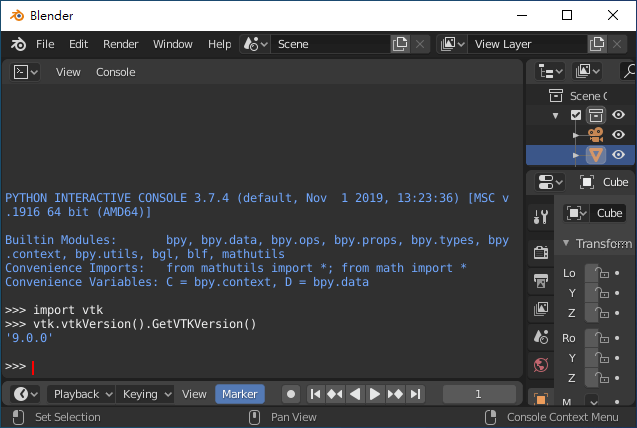Create a new scene with the copy icon
Screen dimensions: 637x428
tap(400, 44)
